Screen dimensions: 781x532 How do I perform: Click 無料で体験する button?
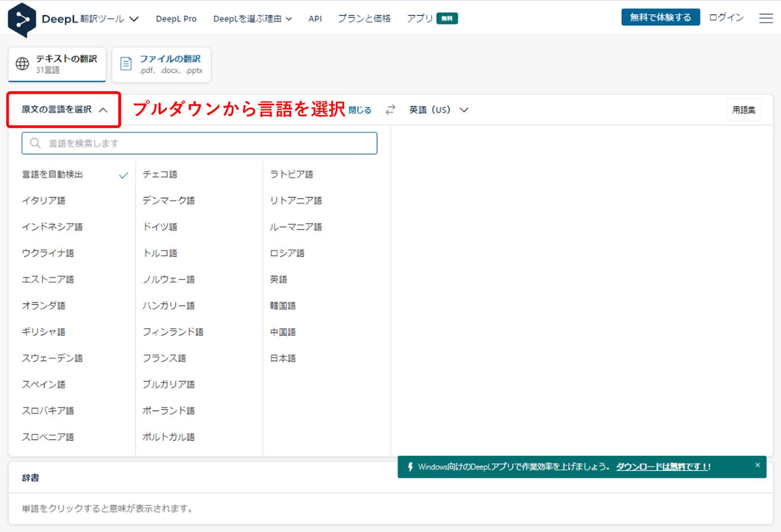660,17
